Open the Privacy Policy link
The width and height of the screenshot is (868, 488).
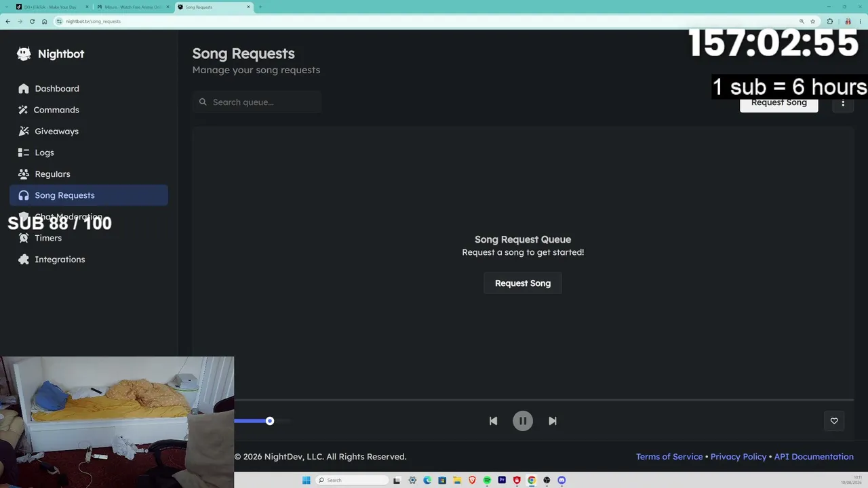click(x=738, y=457)
